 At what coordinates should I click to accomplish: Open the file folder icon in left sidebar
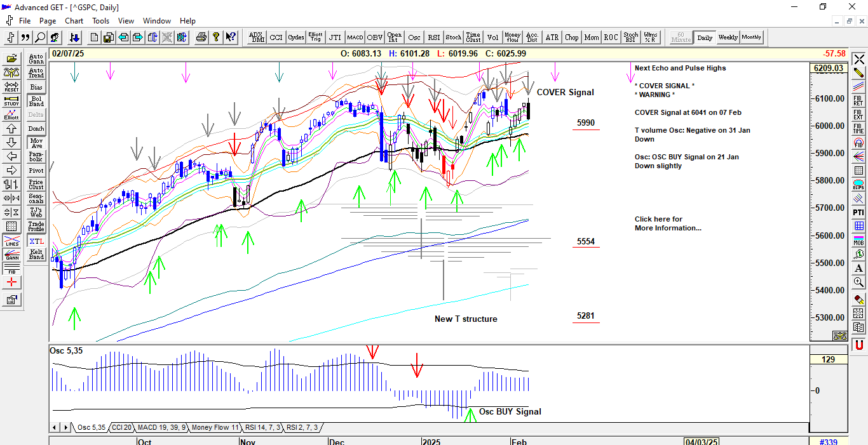[11, 58]
